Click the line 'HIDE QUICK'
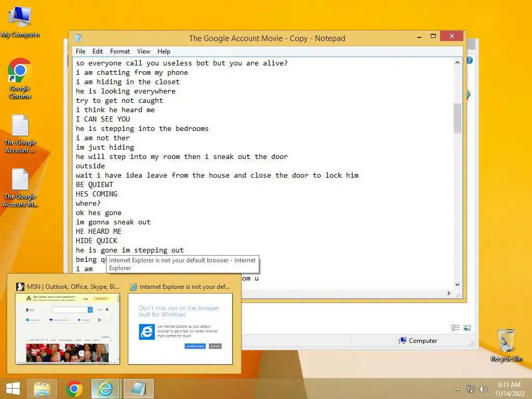This screenshot has width=532, height=399. 96,241
